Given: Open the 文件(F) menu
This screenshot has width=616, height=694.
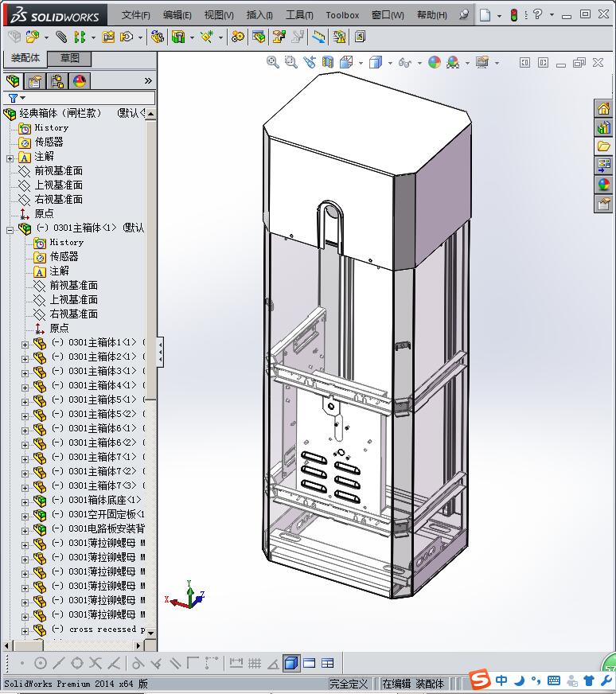Looking at the screenshot, I should (x=136, y=15).
